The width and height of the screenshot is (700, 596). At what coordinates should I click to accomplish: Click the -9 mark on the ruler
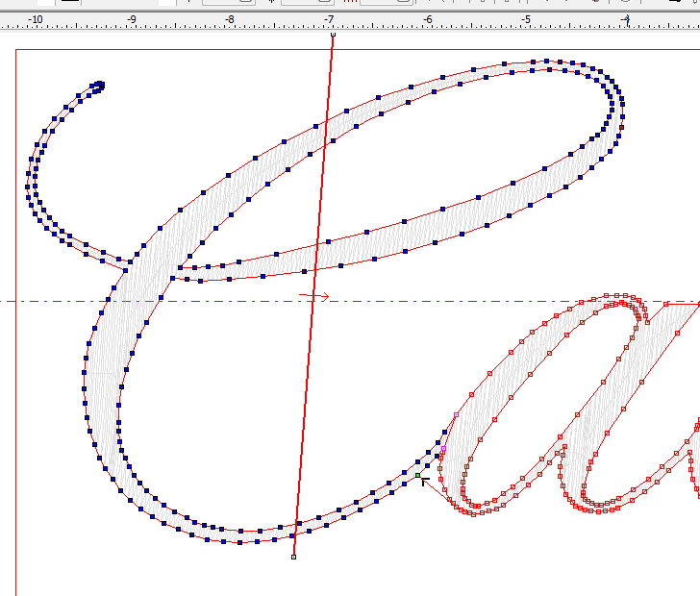point(131,19)
